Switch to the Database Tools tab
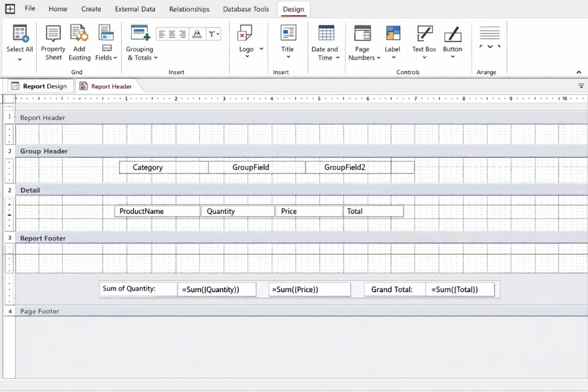588x392 pixels. [246, 9]
